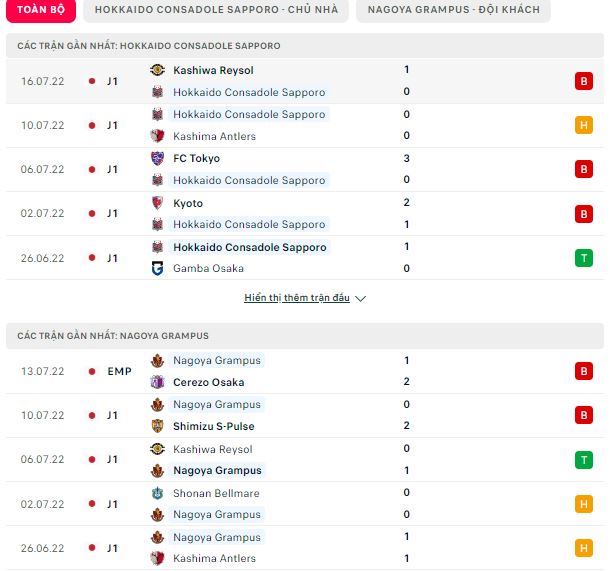
Task: Click Cerezo Osaka team crest icon
Action: point(156,382)
